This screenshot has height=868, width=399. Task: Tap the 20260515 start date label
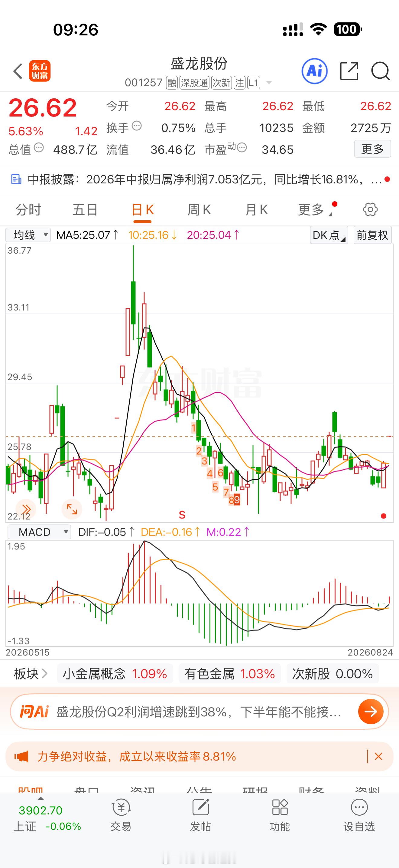[28, 652]
